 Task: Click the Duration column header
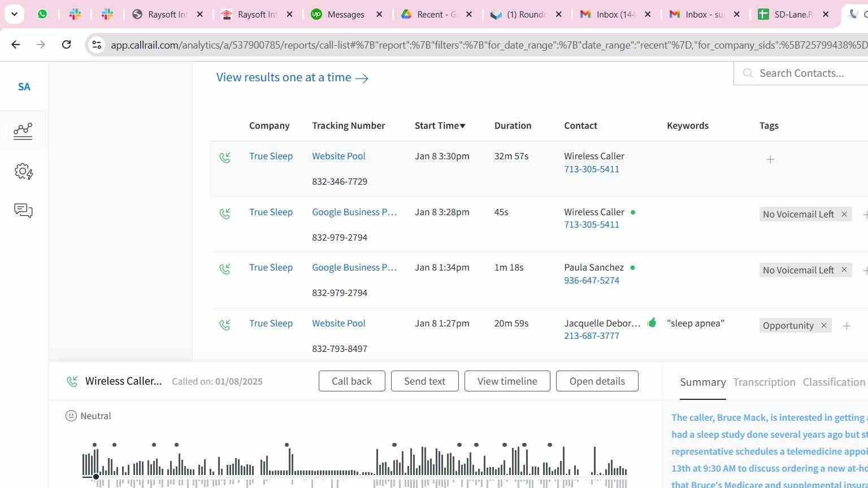pyautogui.click(x=513, y=125)
